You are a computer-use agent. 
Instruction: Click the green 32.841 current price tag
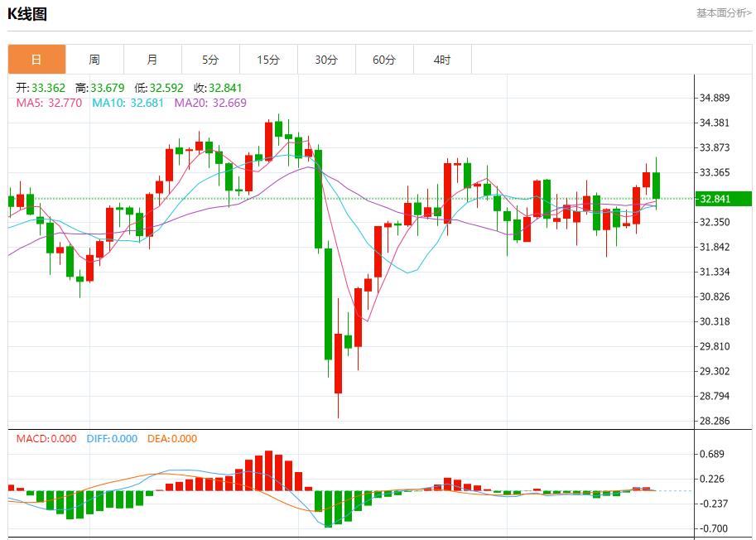(723, 199)
